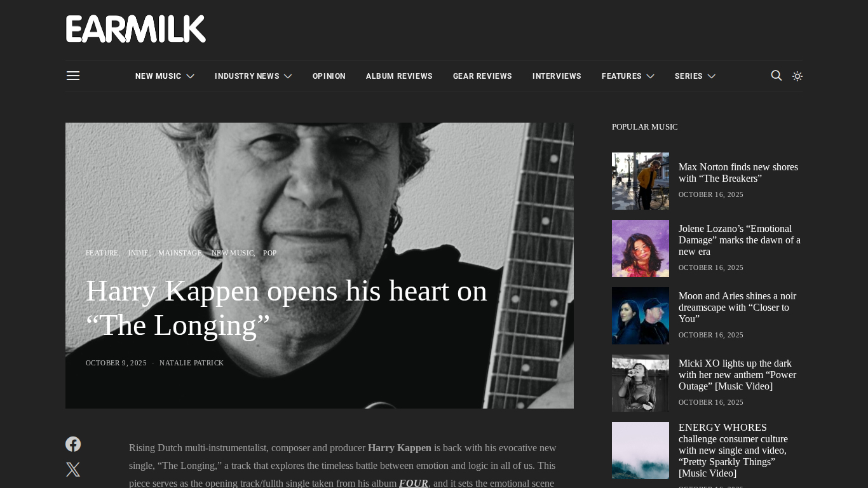Expand the Features dropdown chevron
Screen dimensions: 868x488
point(650,76)
